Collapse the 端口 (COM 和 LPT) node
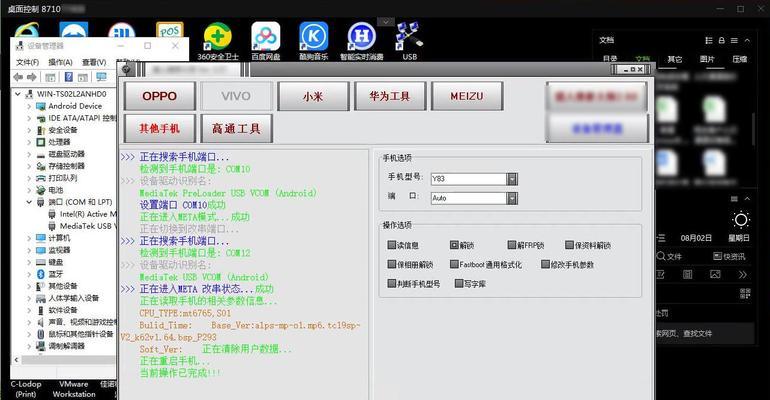Viewport: 770px width, 400px height. point(29,202)
